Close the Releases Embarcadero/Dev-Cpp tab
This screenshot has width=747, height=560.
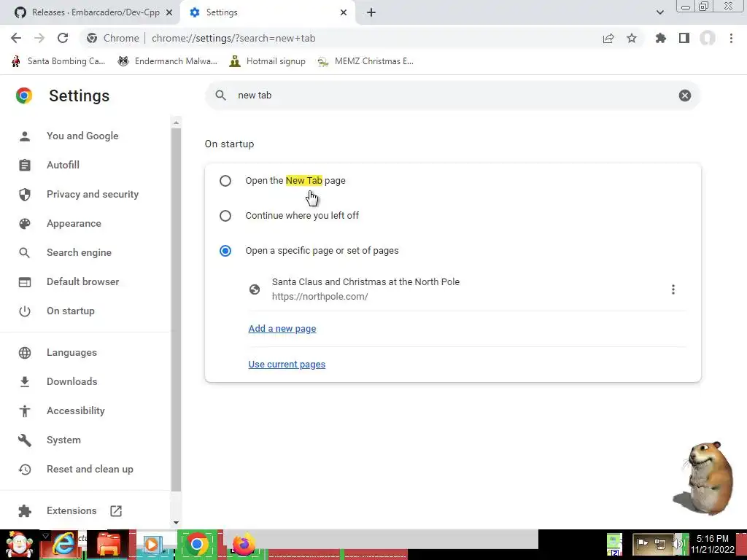pos(169,12)
